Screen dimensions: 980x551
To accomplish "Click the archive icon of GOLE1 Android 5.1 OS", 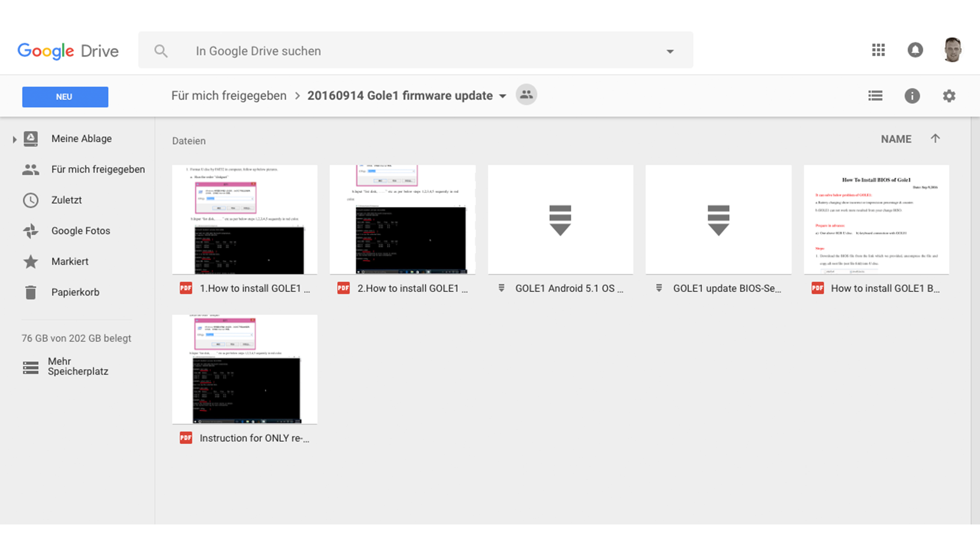I will pos(501,288).
